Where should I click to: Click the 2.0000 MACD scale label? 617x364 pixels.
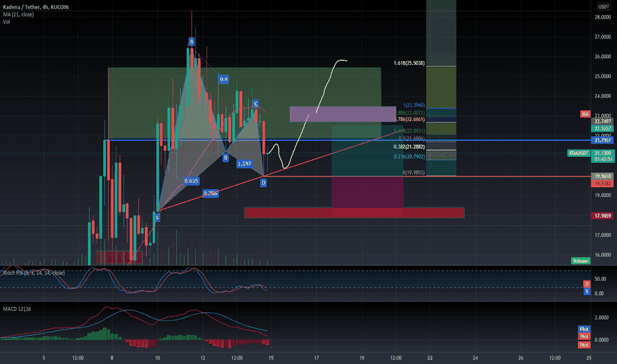[x=602, y=318]
